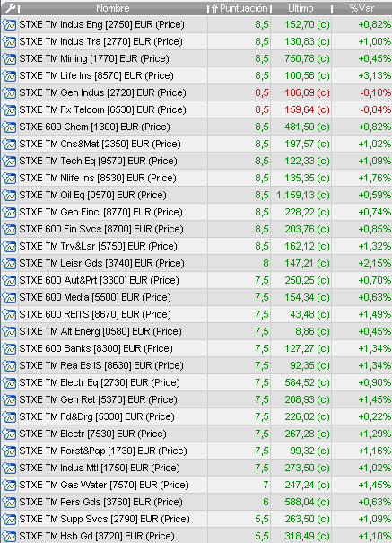The image size is (392, 543).
Task: Click the 1.159,13 last price cell
Action: click(x=301, y=196)
